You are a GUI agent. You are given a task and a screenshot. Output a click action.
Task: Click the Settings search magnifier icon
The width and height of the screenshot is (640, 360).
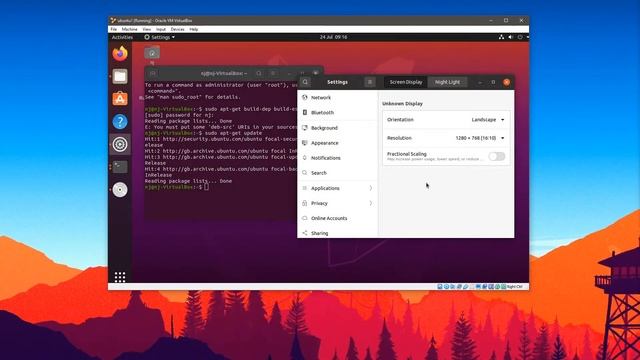[x=305, y=82]
